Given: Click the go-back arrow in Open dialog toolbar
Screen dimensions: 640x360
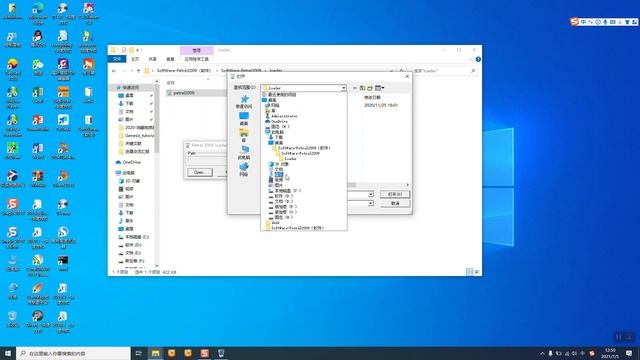Looking at the screenshot, I should click(355, 88).
